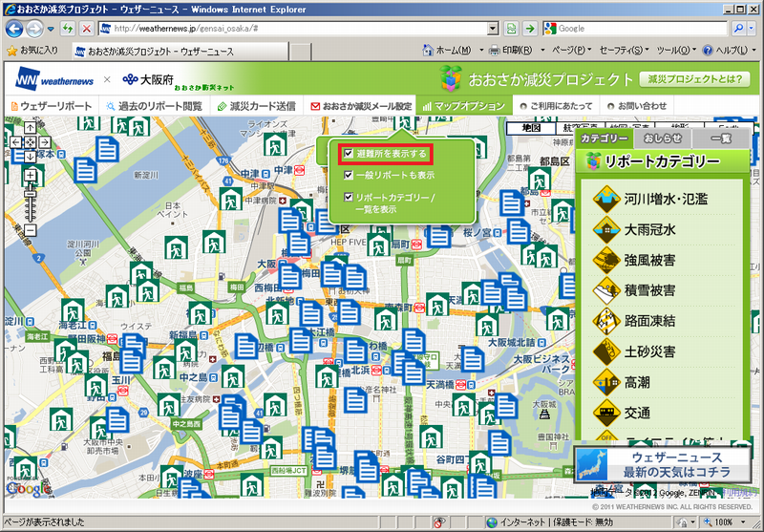
Task: Uncheck リポートカテゴリー/一覧を表示 checkbox
Action: (x=349, y=198)
